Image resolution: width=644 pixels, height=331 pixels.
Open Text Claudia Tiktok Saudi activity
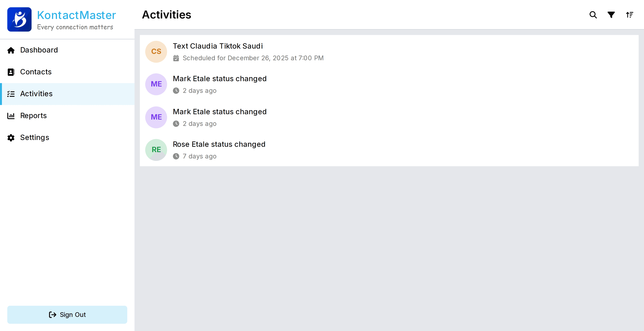pyautogui.click(x=218, y=46)
